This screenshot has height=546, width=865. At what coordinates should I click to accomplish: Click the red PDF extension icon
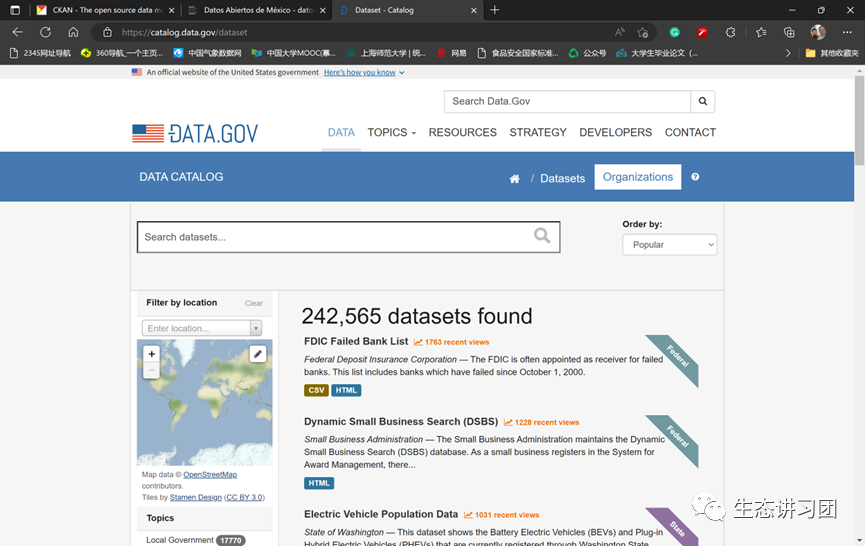point(702,33)
